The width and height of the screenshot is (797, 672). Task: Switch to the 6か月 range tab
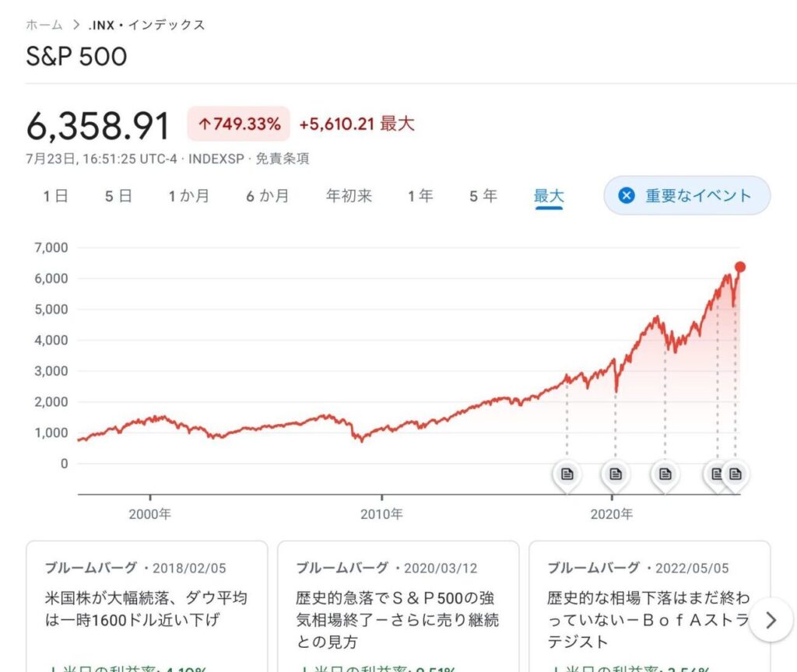(268, 196)
